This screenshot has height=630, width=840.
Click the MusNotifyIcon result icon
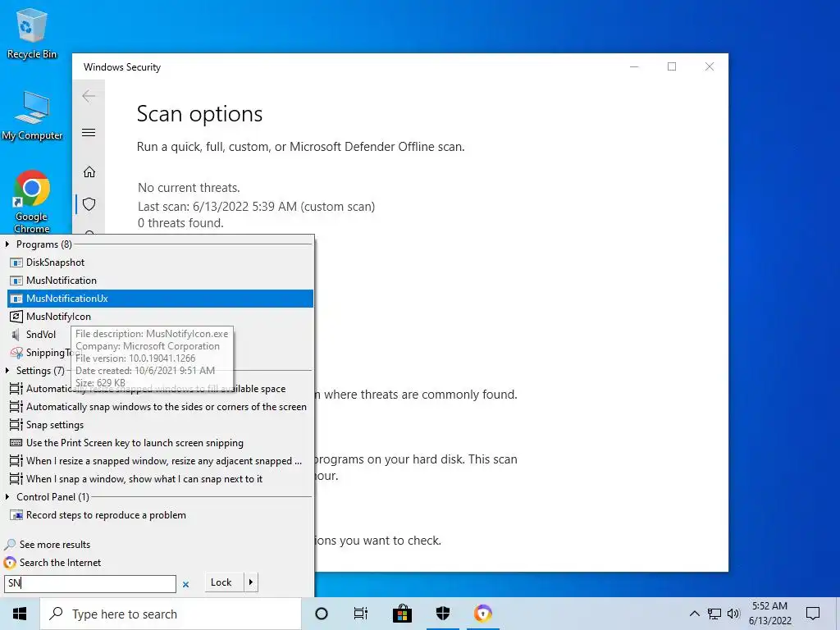pyautogui.click(x=16, y=317)
